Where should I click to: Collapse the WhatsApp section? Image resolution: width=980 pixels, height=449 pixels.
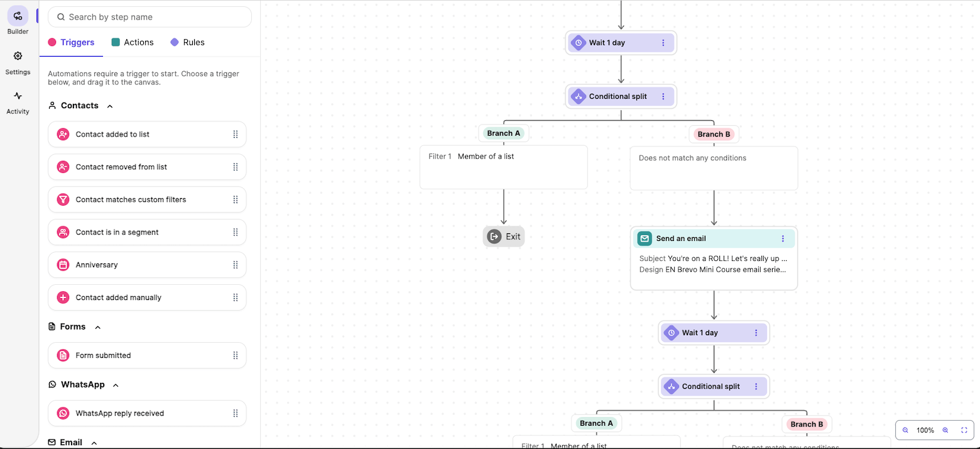[115, 384]
